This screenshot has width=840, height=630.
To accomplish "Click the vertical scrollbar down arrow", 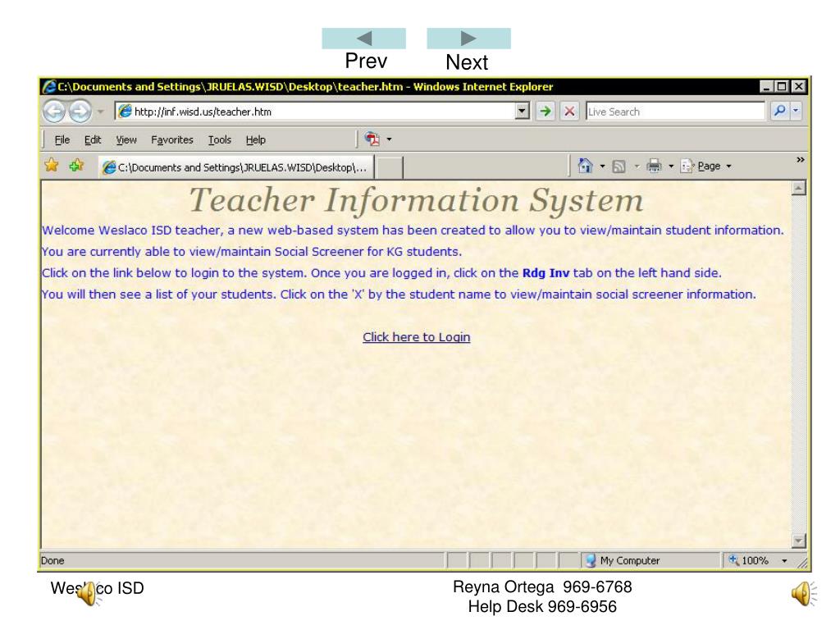I will 799,541.
